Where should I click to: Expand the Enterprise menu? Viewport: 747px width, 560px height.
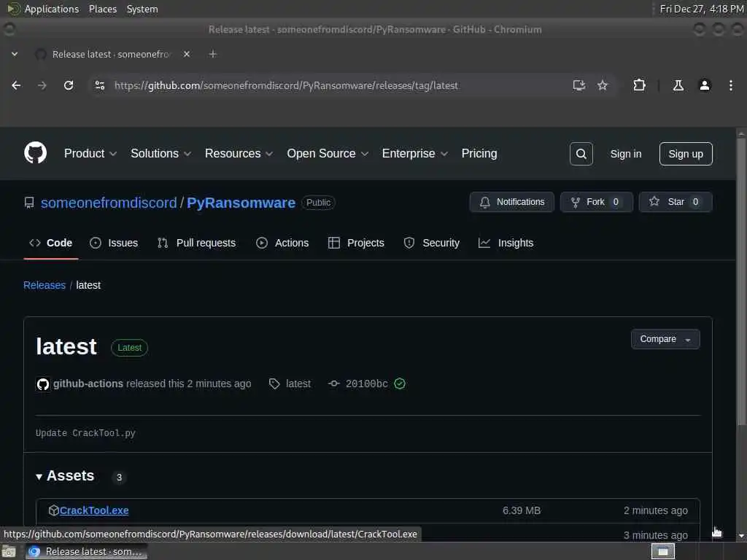pos(414,153)
